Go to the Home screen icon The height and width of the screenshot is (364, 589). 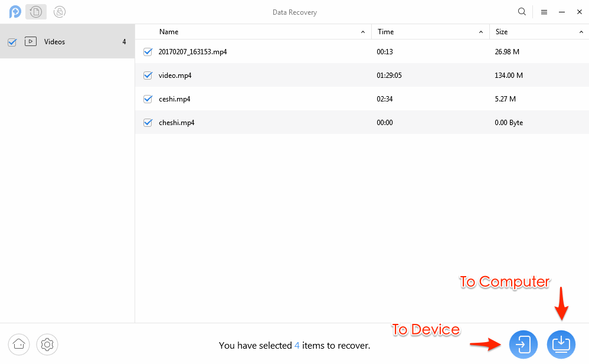(19, 343)
